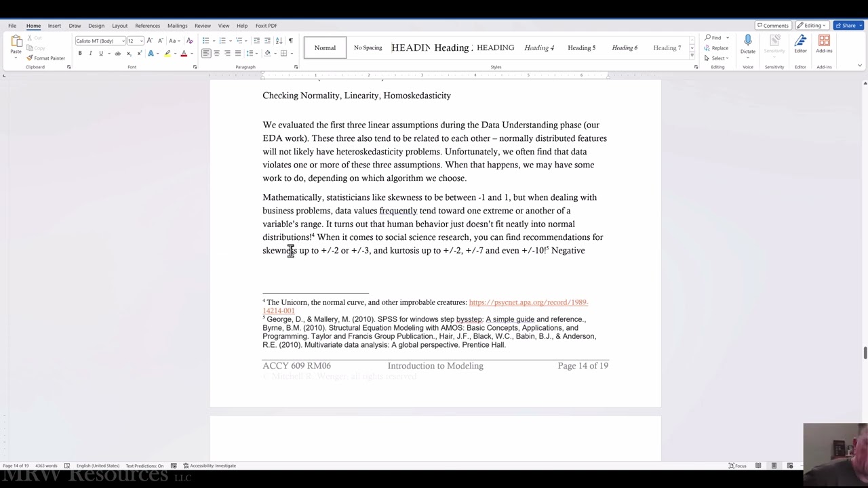868x488 pixels.
Task: Center align the paragraph
Action: click(216, 54)
